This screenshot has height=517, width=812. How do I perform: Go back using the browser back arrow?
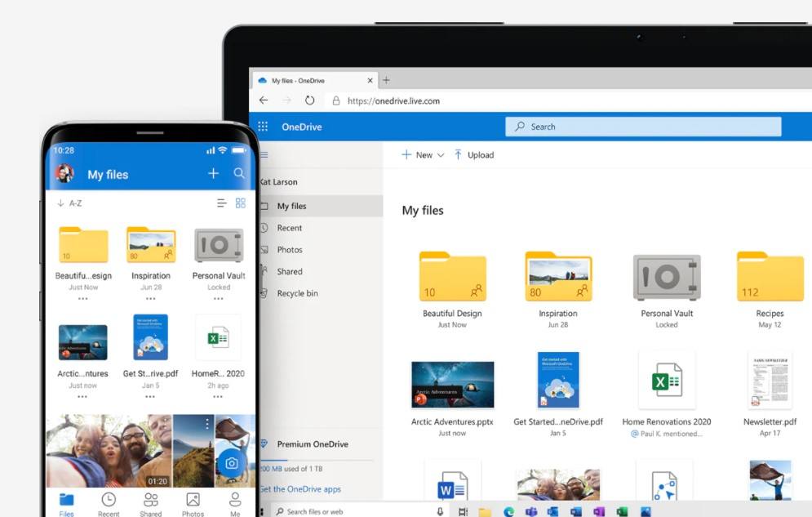[x=264, y=100]
